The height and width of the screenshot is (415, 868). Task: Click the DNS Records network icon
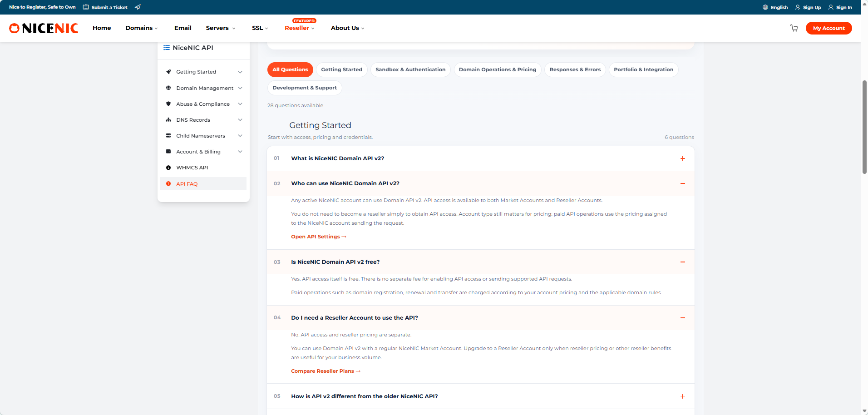coord(168,120)
